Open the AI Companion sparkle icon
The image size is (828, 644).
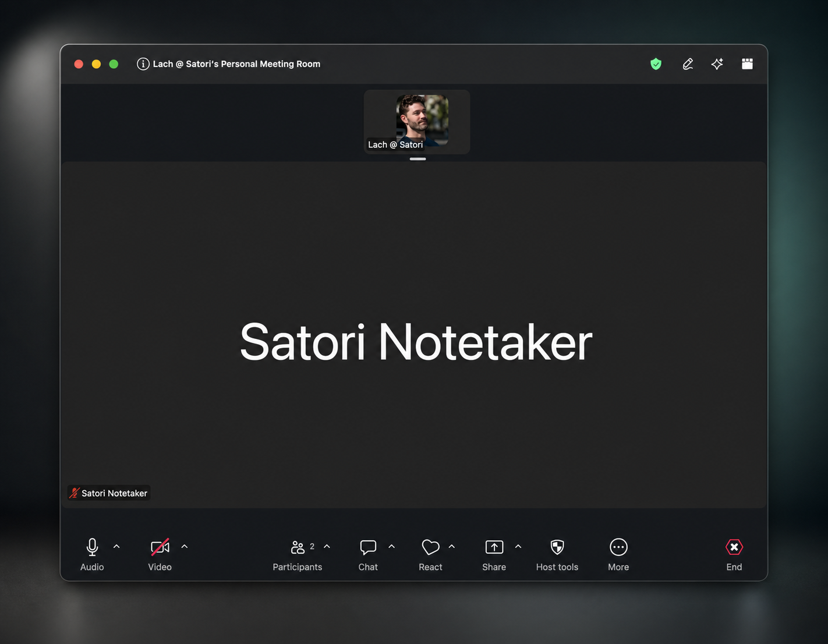click(717, 64)
